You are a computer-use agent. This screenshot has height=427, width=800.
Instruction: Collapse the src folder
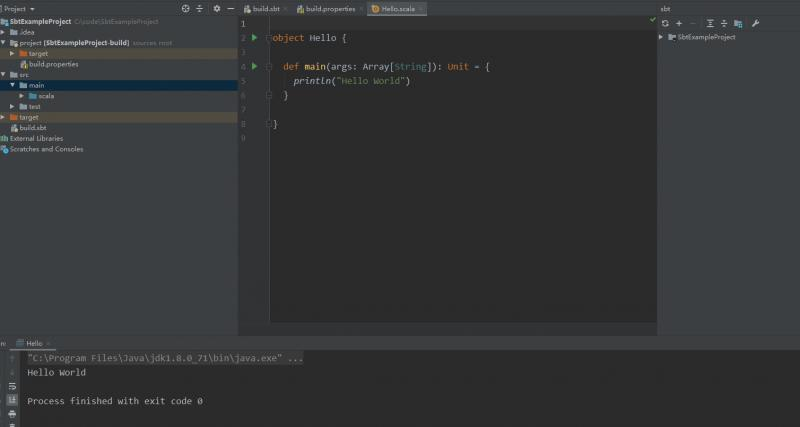click(3, 74)
